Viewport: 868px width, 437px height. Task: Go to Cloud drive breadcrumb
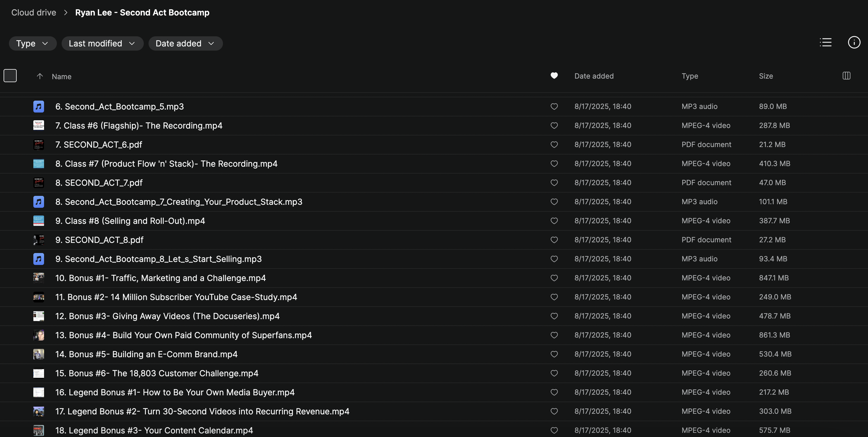pyautogui.click(x=34, y=13)
